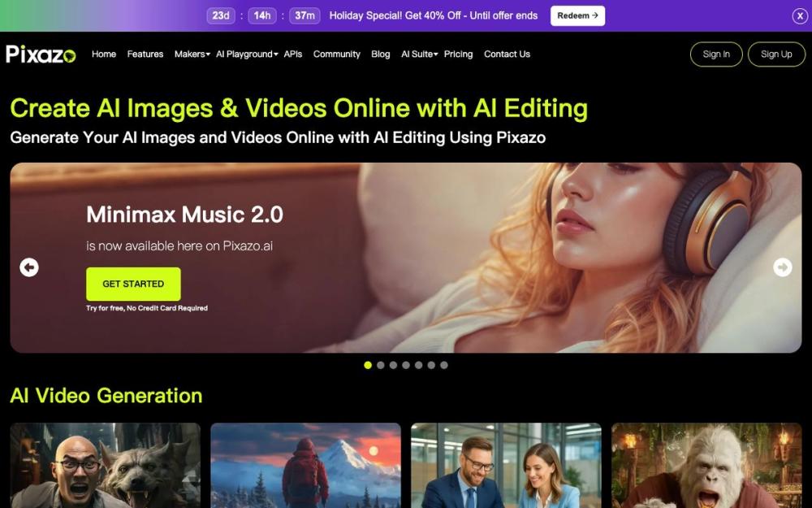Click 'Holiday Special! Get 40% Off' text
This screenshot has height=508, width=812.
pyautogui.click(x=395, y=15)
